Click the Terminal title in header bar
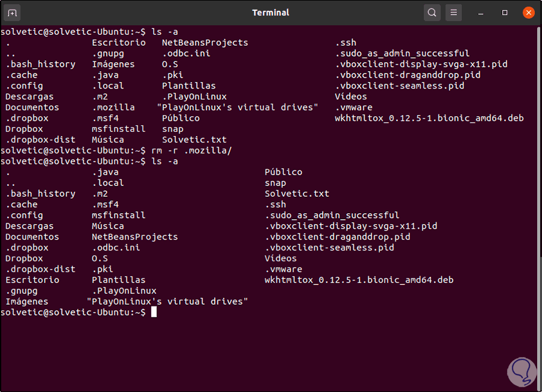This screenshot has width=542, height=392. pyautogui.click(x=271, y=13)
